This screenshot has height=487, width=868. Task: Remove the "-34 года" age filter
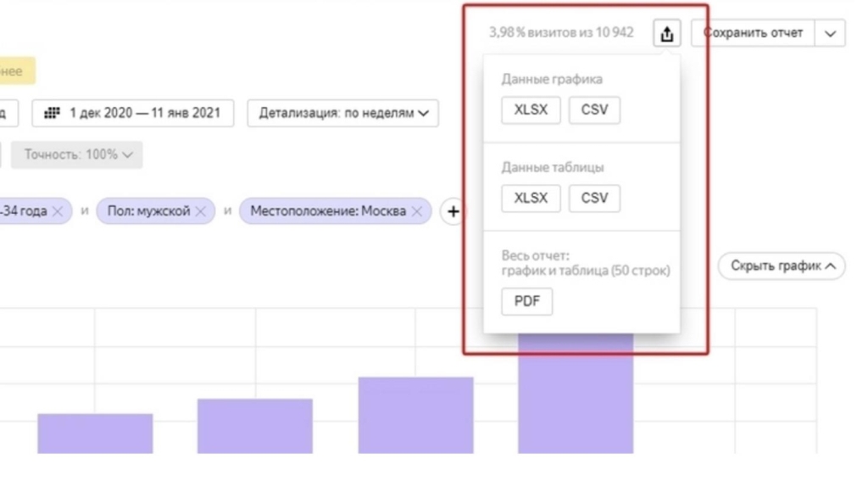(57, 211)
